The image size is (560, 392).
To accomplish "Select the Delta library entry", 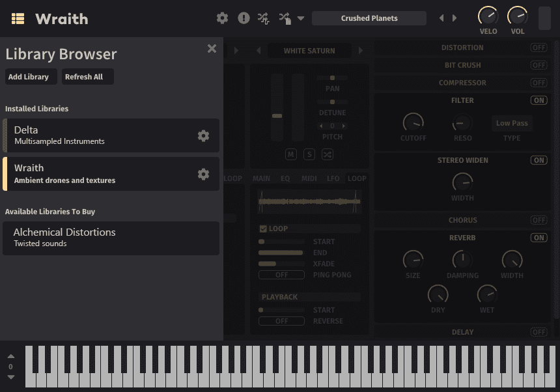I will [111, 135].
